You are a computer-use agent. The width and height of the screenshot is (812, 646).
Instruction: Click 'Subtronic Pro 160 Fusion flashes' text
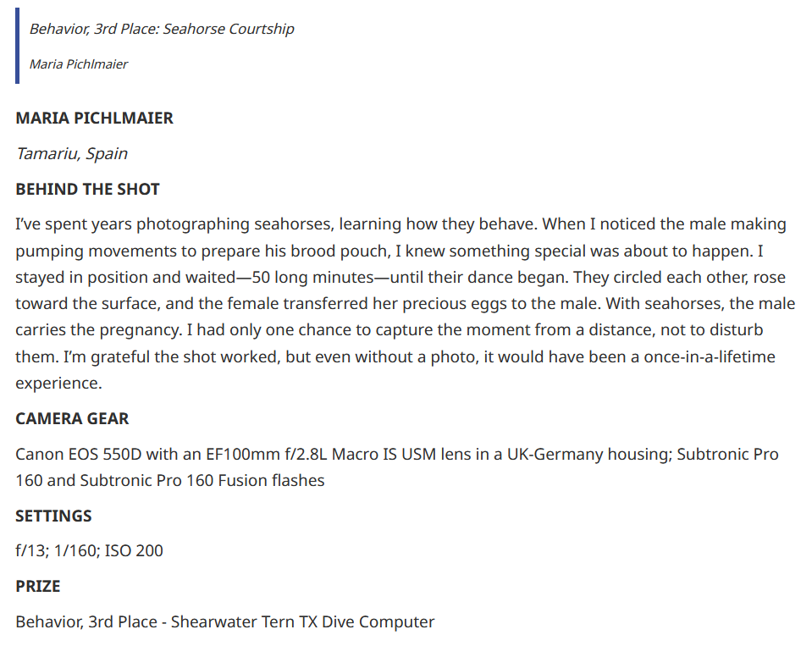coord(202,481)
